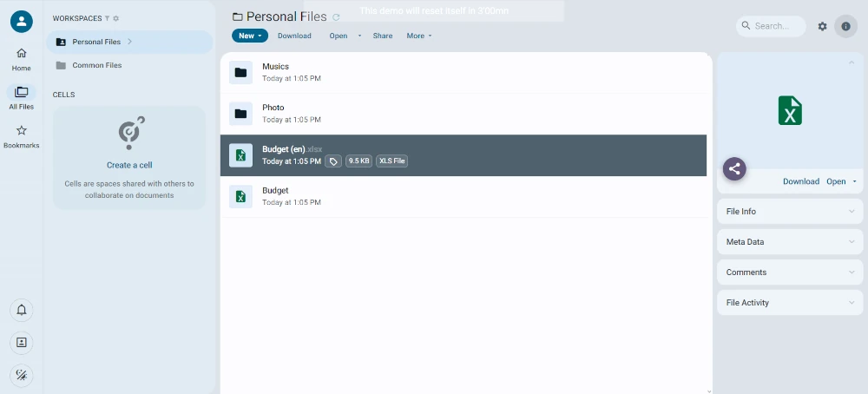The height and width of the screenshot is (394, 868).
Task: Open the Bookmarks star icon
Action: [x=22, y=130]
